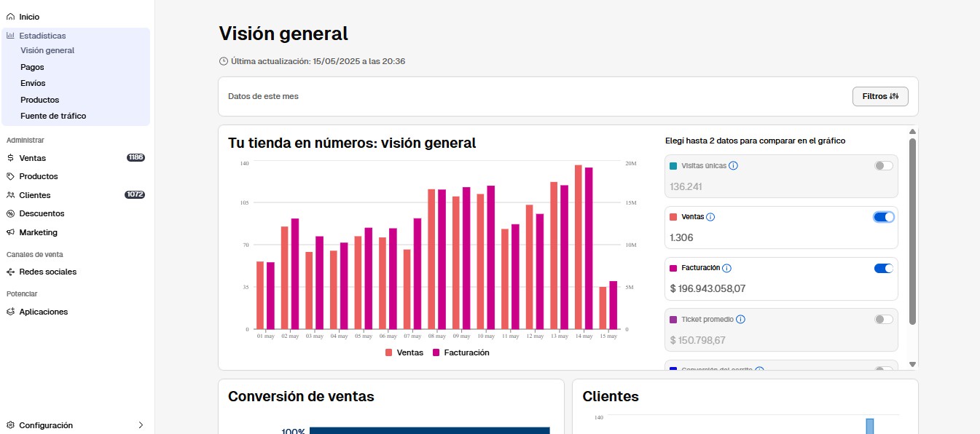The width and height of the screenshot is (980, 434).
Task: Click the Aplicaciones icon under Potenciar
Action: 10,311
